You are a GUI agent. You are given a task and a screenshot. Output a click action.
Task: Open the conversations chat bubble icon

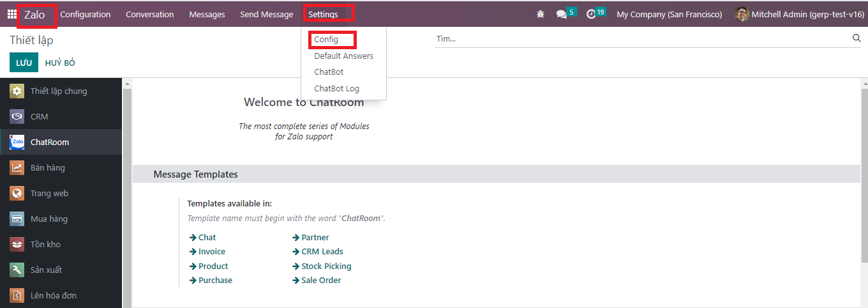click(x=562, y=14)
